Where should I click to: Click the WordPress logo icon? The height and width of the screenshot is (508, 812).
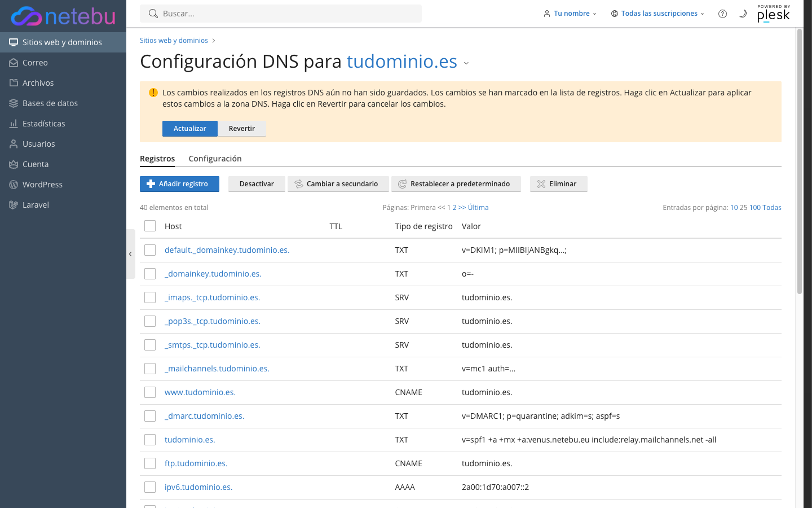14,185
